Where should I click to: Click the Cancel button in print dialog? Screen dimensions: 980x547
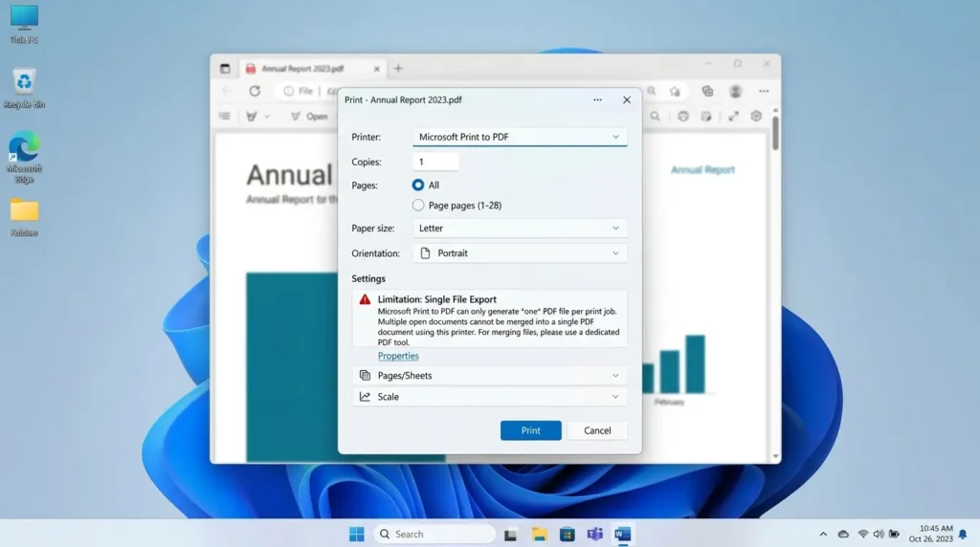coord(597,430)
